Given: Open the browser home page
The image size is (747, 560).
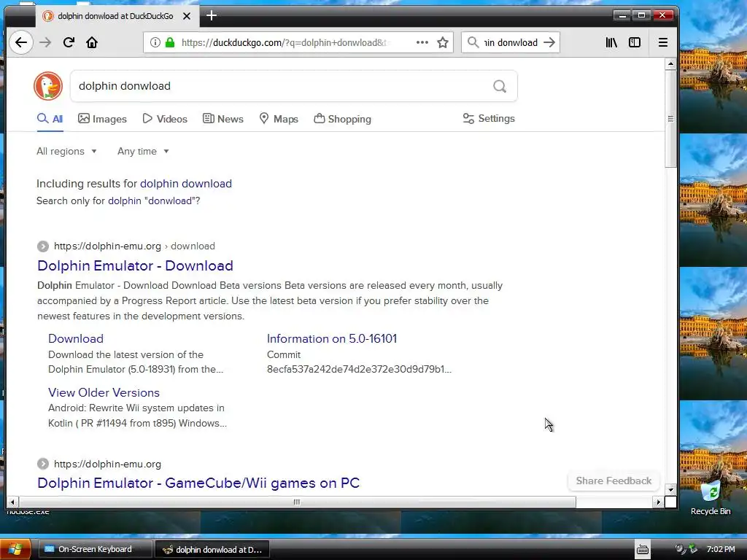Looking at the screenshot, I should (x=92, y=42).
